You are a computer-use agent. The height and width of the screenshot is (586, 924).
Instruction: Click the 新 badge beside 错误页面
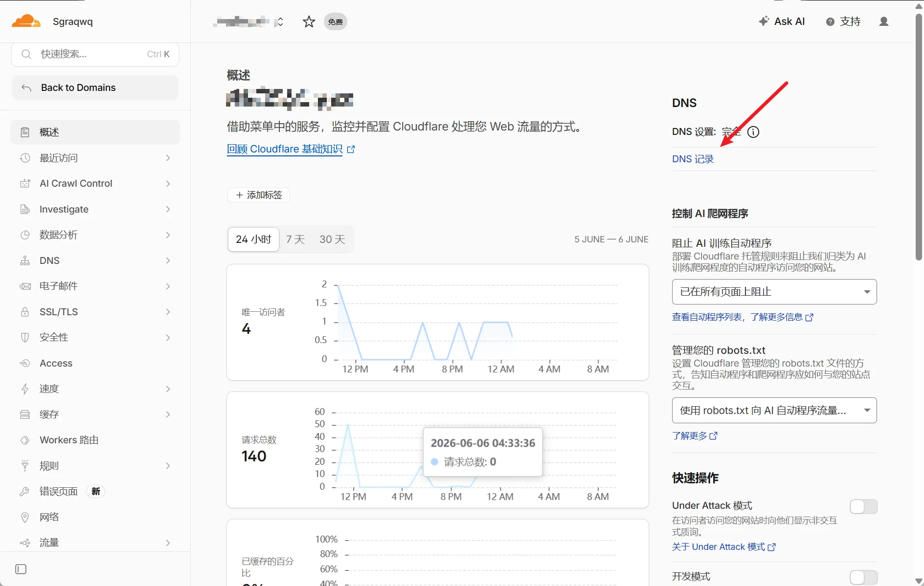pyautogui.click(x=96, y=491)
